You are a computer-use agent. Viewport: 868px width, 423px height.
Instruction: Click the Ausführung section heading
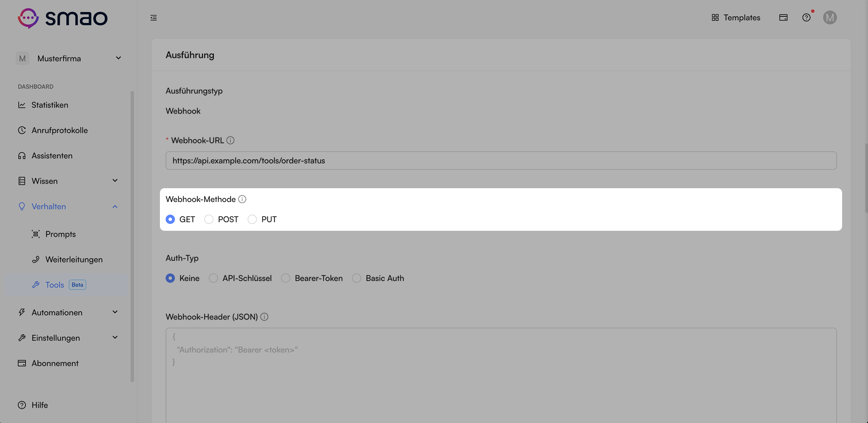(x=190, y=55)
